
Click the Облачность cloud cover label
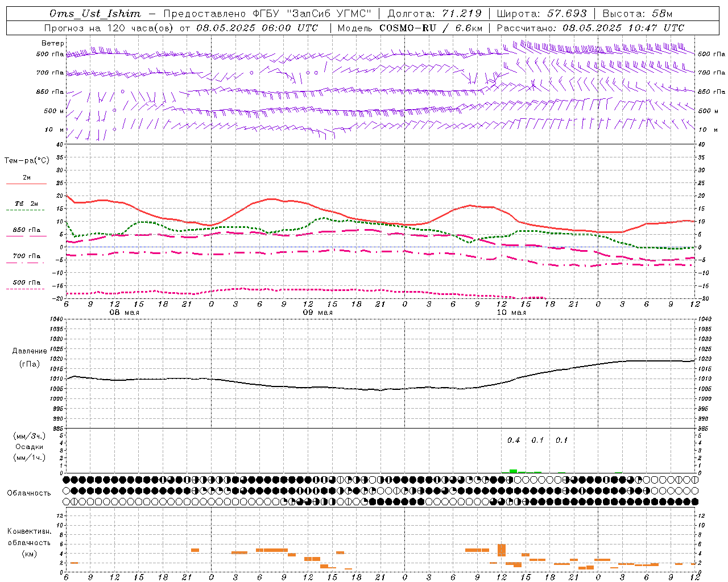click(29, 493)
